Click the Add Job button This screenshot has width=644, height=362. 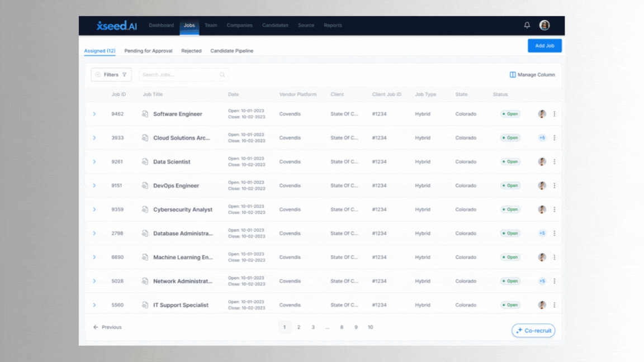click(x=544, y=45)
